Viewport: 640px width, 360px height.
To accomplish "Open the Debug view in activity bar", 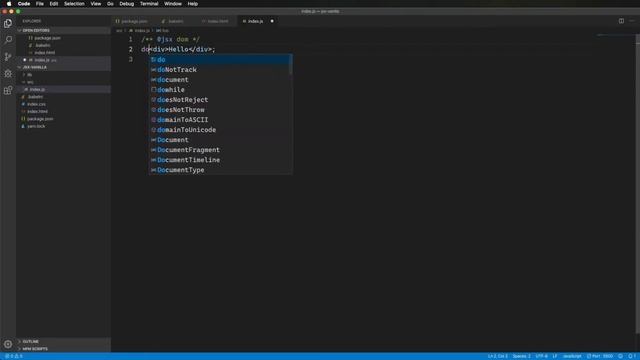I will pos(8,73).
